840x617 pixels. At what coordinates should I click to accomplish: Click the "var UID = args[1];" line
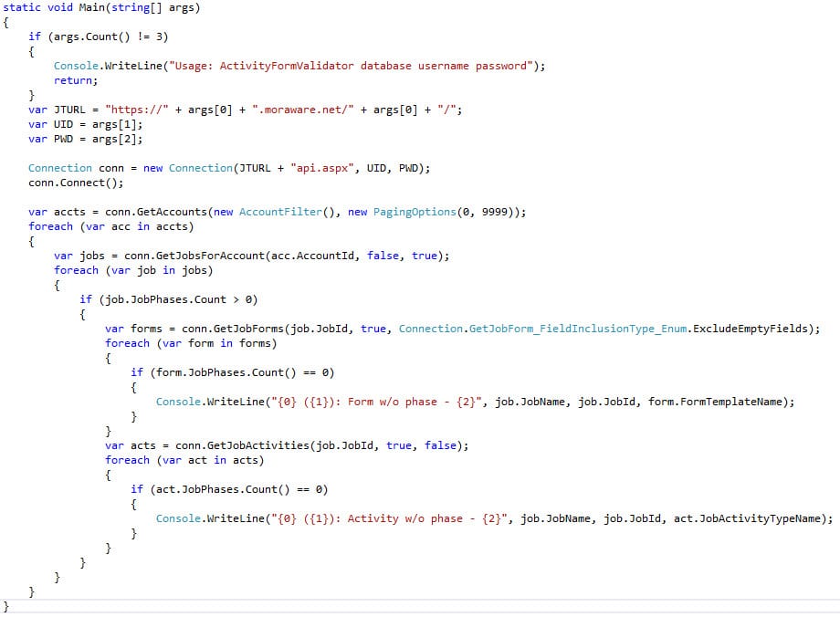(x=86, y=124)
